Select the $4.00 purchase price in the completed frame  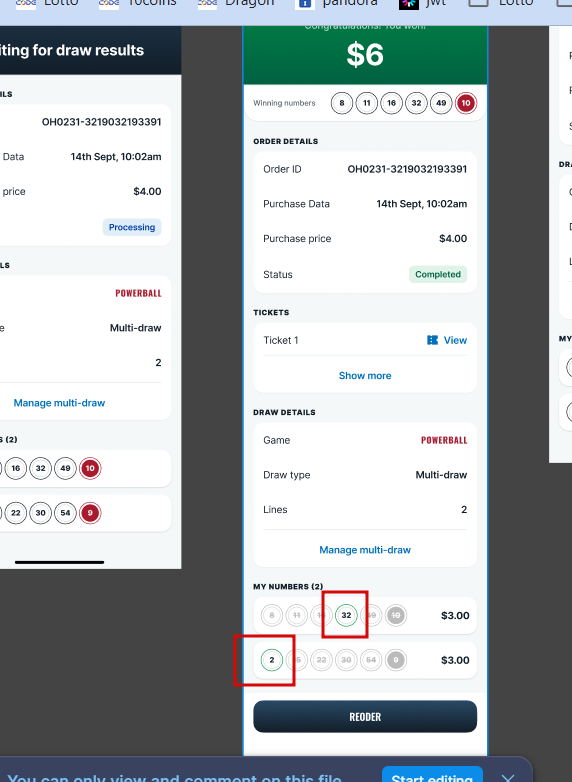(x=453, y=239)
